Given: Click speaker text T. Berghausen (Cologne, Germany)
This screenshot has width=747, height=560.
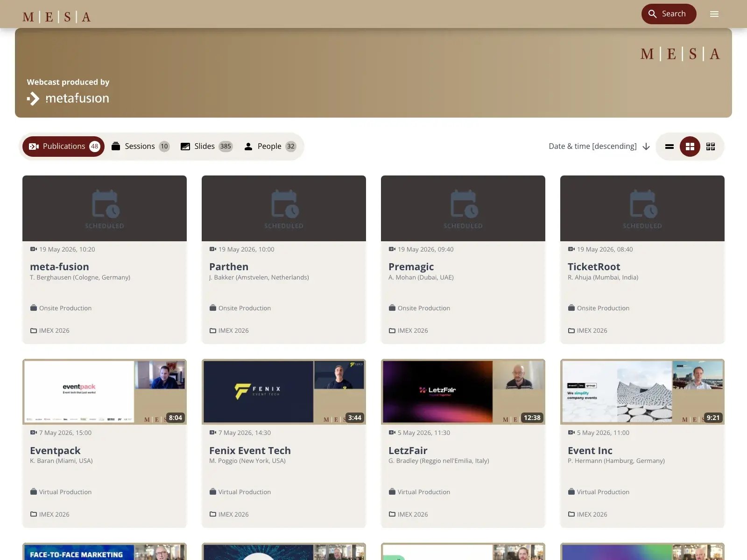Looking at the screenshot, I should tap(80, 277).
